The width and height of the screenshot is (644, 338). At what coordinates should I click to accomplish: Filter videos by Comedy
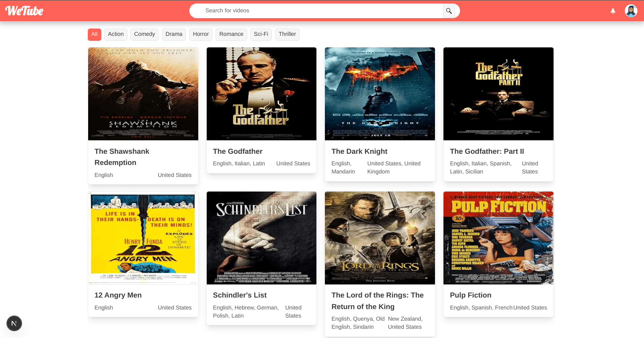pos(144,34)
